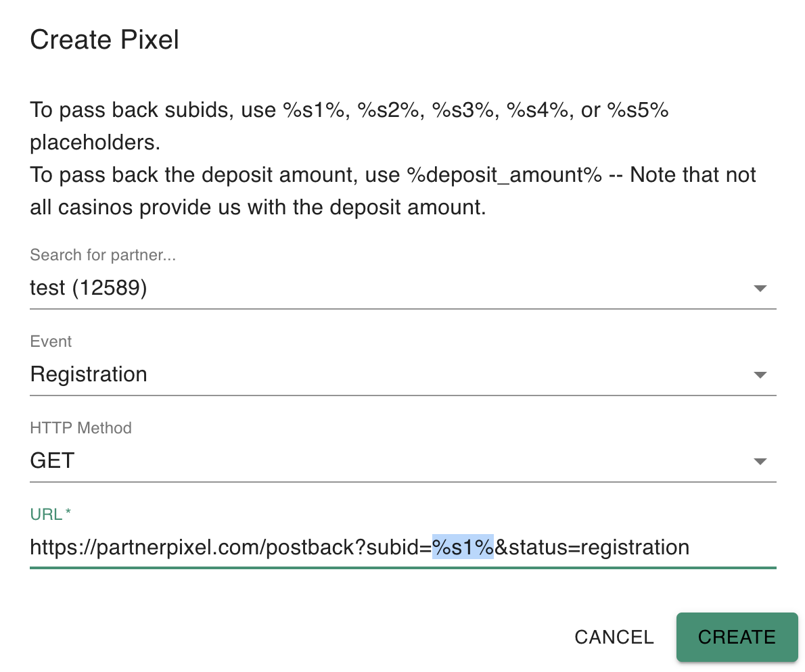Viewport: 805px width, 672px height.
Task: Click the highlighted %s1% in the URL
Action: [463, 547]
